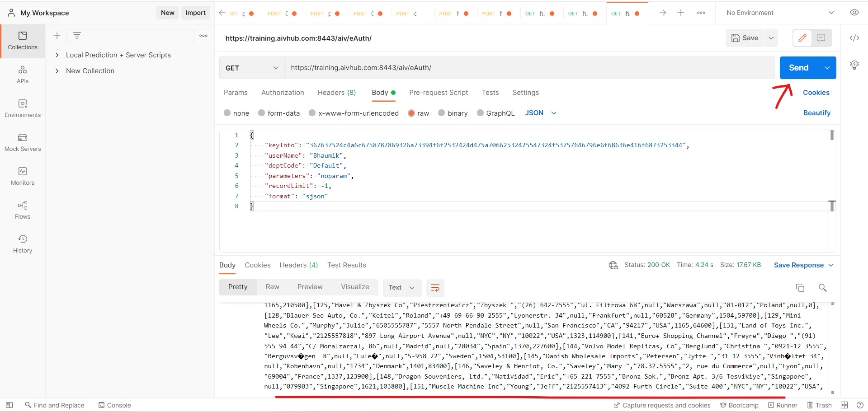Open the Text response format dropdown

[402, 288]
